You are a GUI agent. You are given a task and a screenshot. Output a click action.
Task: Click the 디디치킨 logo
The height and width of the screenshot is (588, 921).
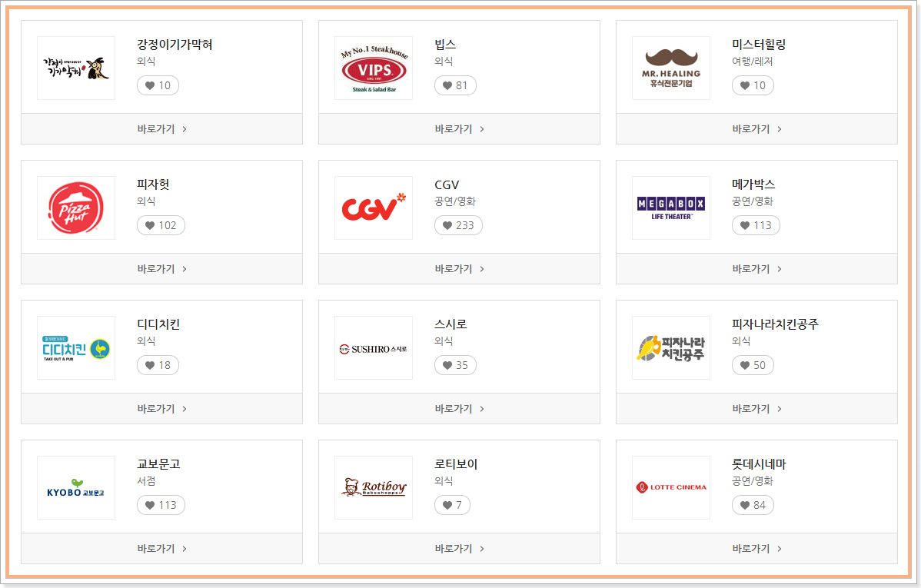76,347
